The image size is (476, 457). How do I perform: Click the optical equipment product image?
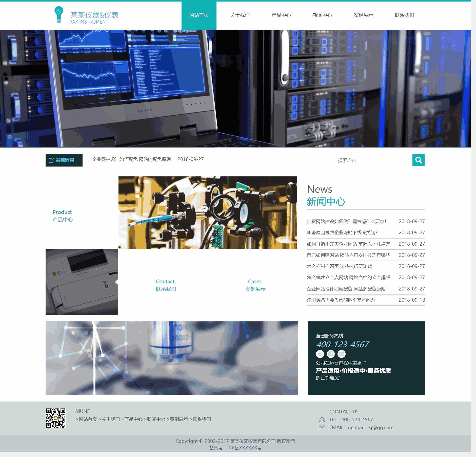208,213
